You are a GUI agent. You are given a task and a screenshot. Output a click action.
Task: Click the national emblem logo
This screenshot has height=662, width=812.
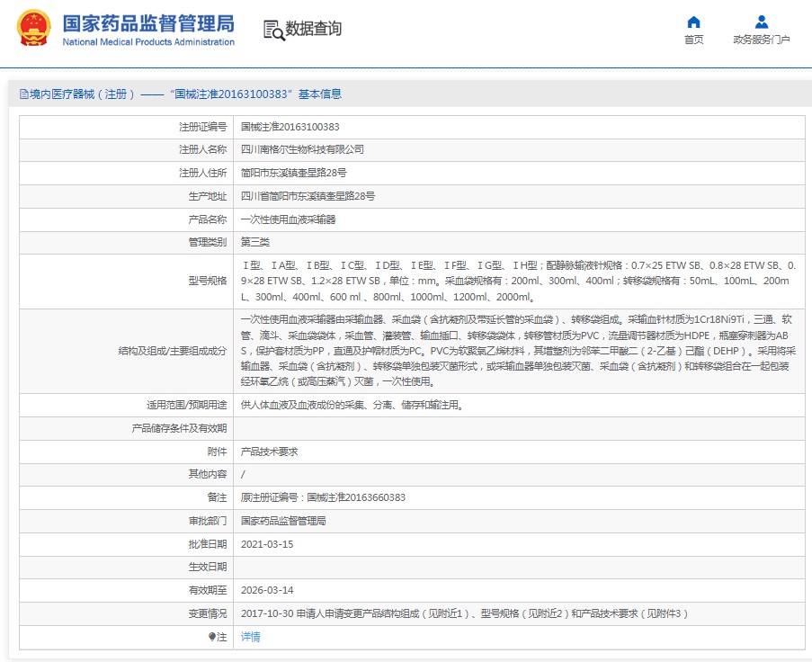34,29
